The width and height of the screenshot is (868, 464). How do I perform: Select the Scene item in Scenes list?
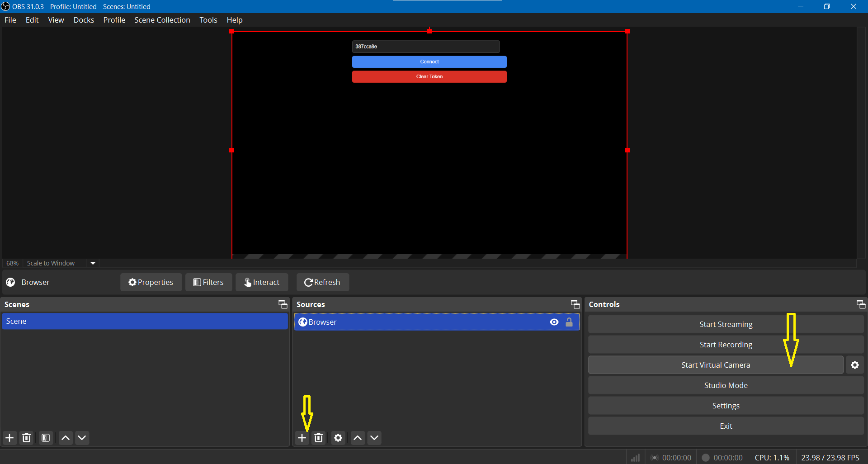[145, 321]
